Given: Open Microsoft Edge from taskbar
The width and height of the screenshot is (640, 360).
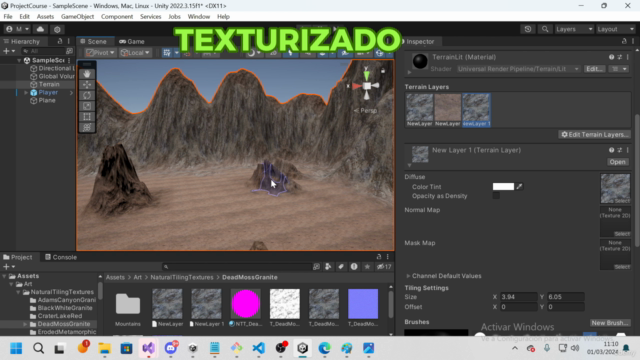Looking at the screenshot, I should (324, 348).
